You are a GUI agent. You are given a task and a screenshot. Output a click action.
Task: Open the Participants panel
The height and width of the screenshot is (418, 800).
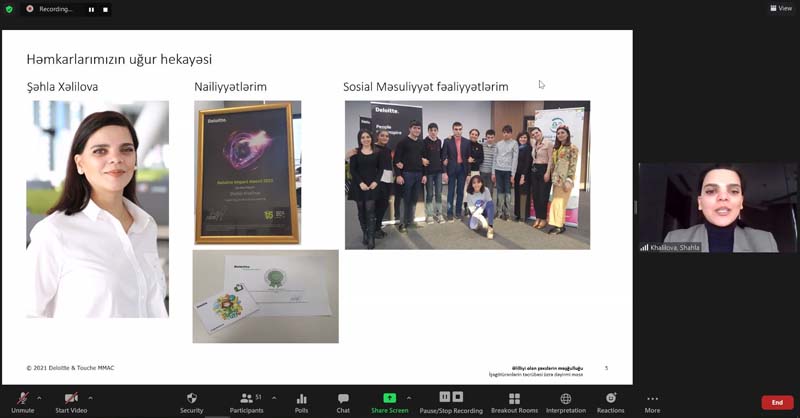(x=246, y=398)
